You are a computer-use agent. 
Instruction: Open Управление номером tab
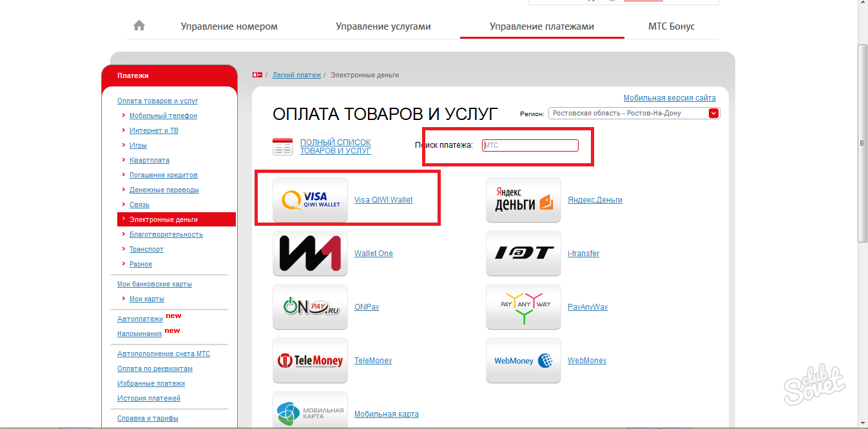click(x=229, y=26)
